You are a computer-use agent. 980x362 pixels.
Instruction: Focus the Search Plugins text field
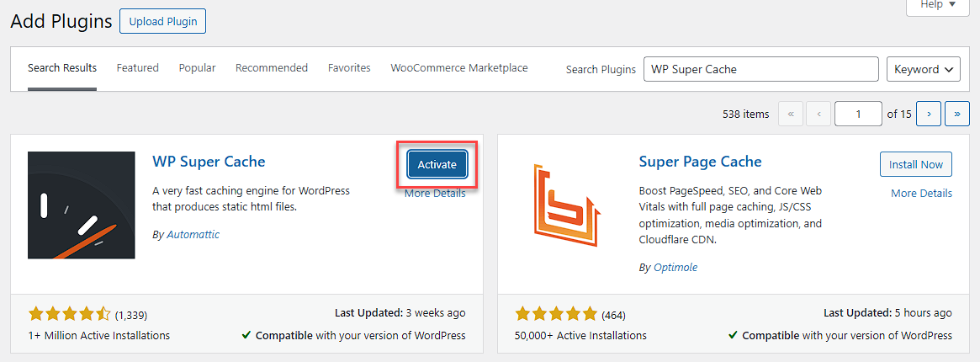click(x=760, y=69)
